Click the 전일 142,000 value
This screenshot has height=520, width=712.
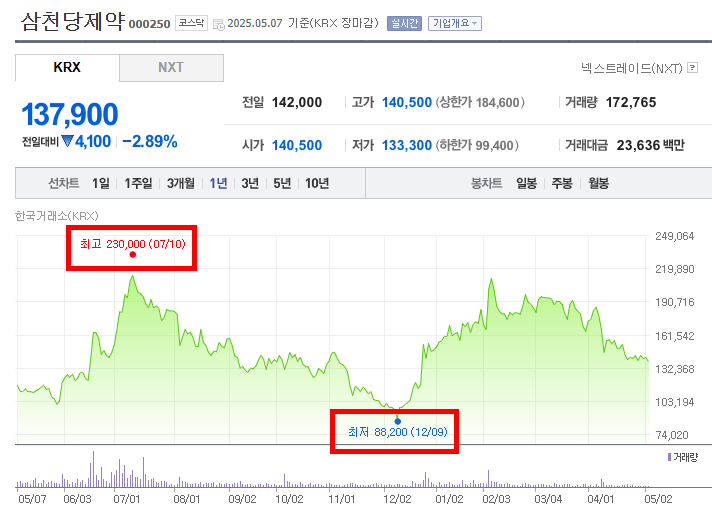tap(297, 102)
